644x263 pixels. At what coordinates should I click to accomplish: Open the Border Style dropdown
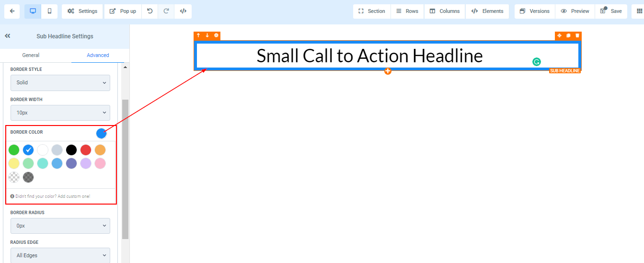60,83
